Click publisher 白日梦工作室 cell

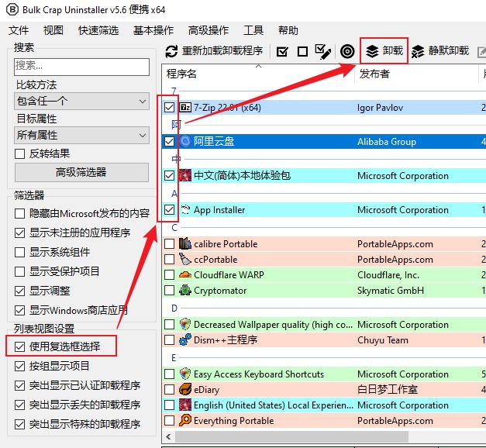pyautogui.click(x=388, y=390)
